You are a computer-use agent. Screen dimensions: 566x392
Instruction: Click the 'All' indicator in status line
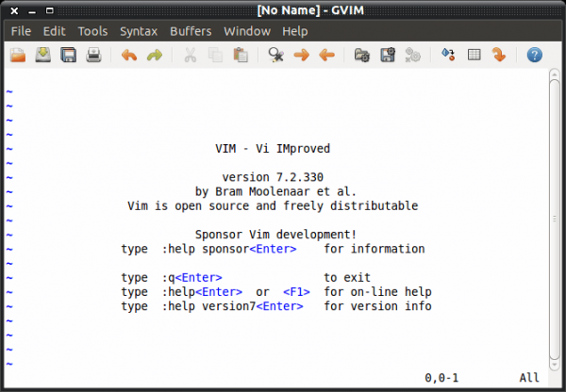click(x=529, y=378)
